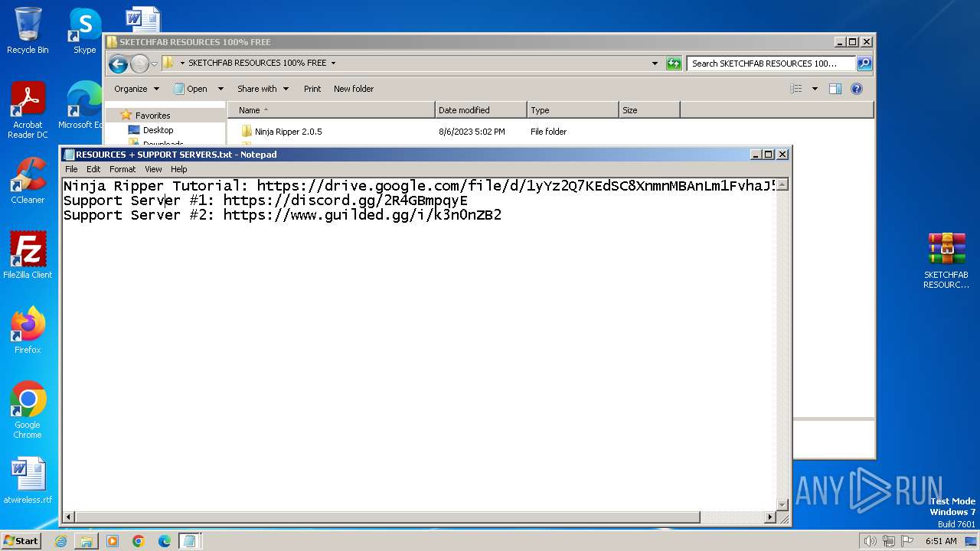This screenshot has width=980, height=551.
Task: Click the volume icon in system tray
Action: (870, 541)
